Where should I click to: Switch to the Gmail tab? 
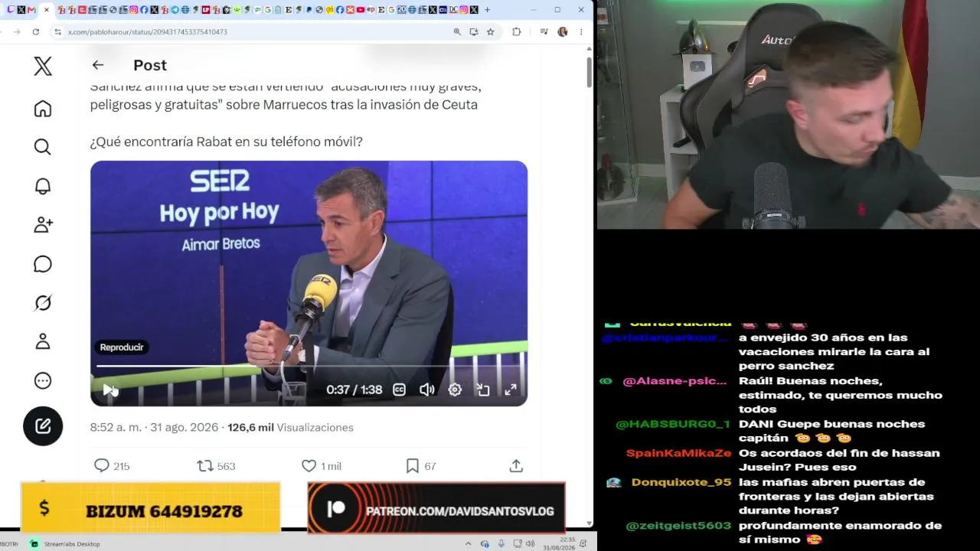tap(31, 10)
